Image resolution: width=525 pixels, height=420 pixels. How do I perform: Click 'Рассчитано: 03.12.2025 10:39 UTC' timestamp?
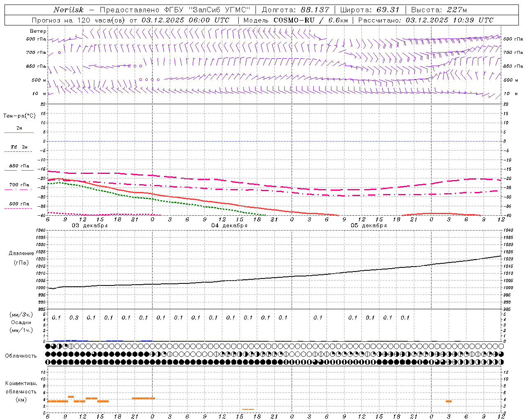426,20
